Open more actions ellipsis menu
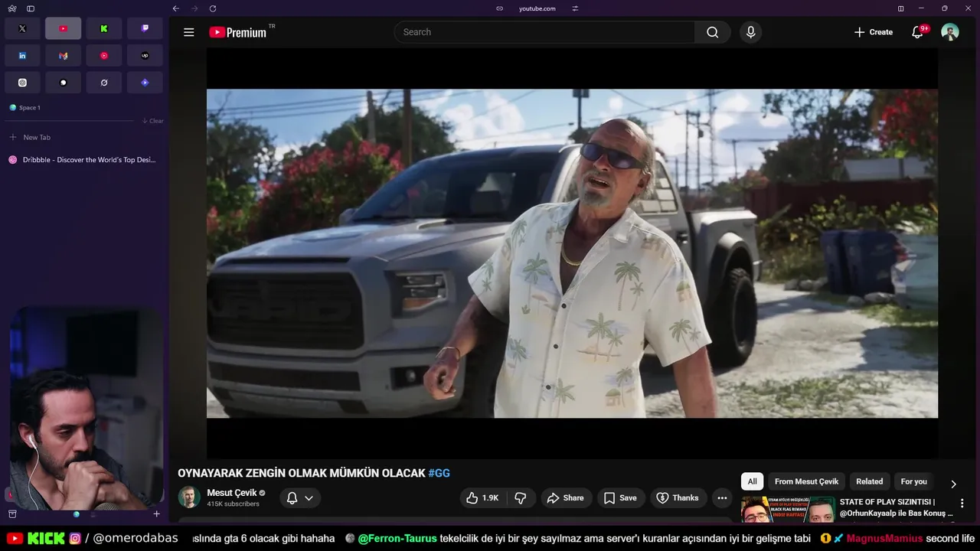The height and width of the screenshot is (551, 980). click(x=722, y=498)
